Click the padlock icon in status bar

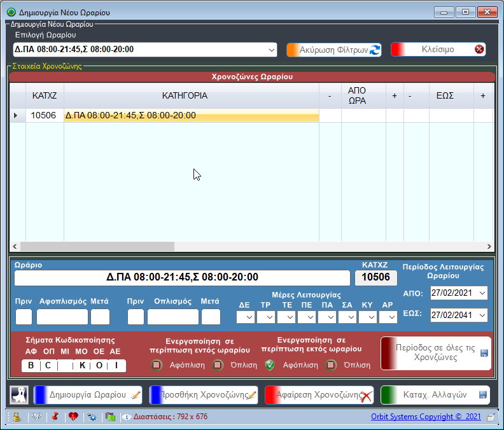point(17,417)
